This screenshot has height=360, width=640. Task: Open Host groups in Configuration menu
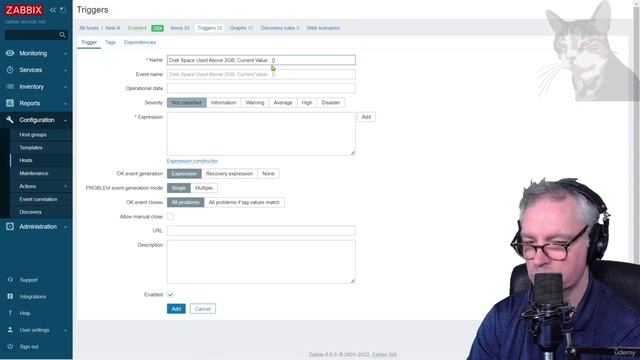tap(33, 134)
